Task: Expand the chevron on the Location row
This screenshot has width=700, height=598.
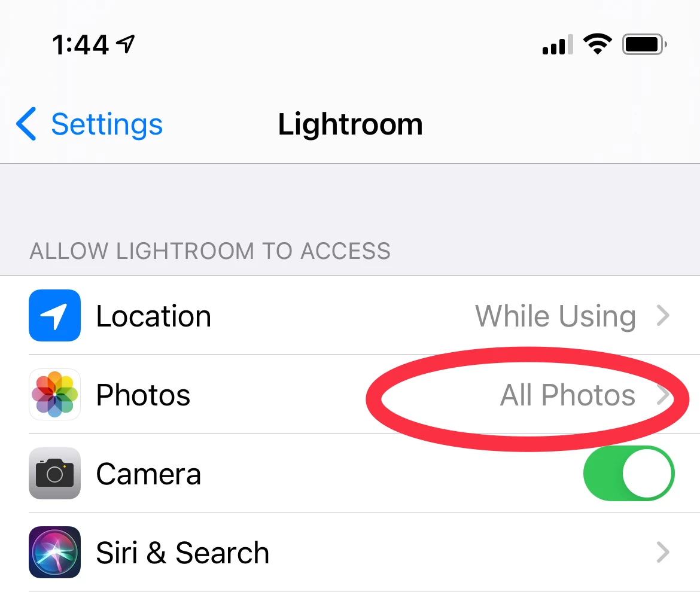Action: [663, 316]
